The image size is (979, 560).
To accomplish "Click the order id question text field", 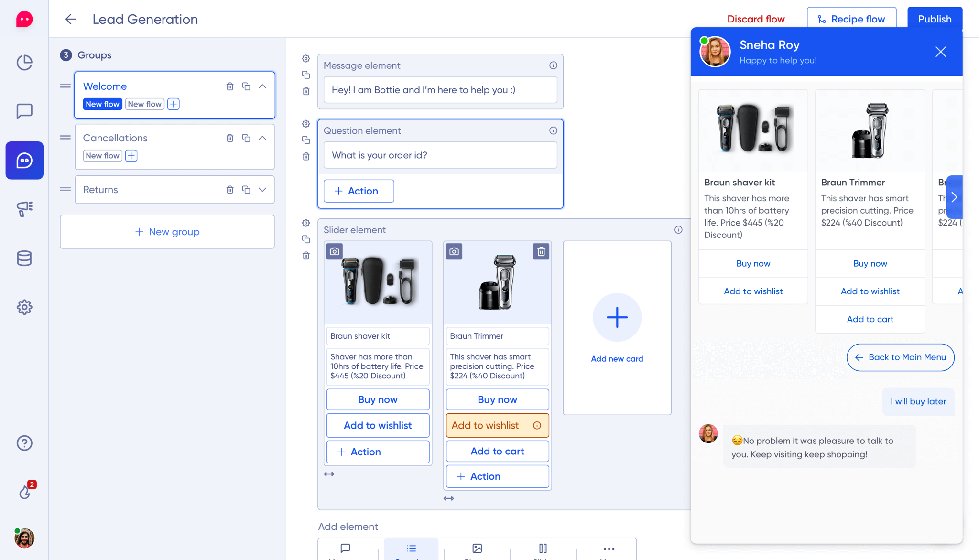I will tap(440, 155).
